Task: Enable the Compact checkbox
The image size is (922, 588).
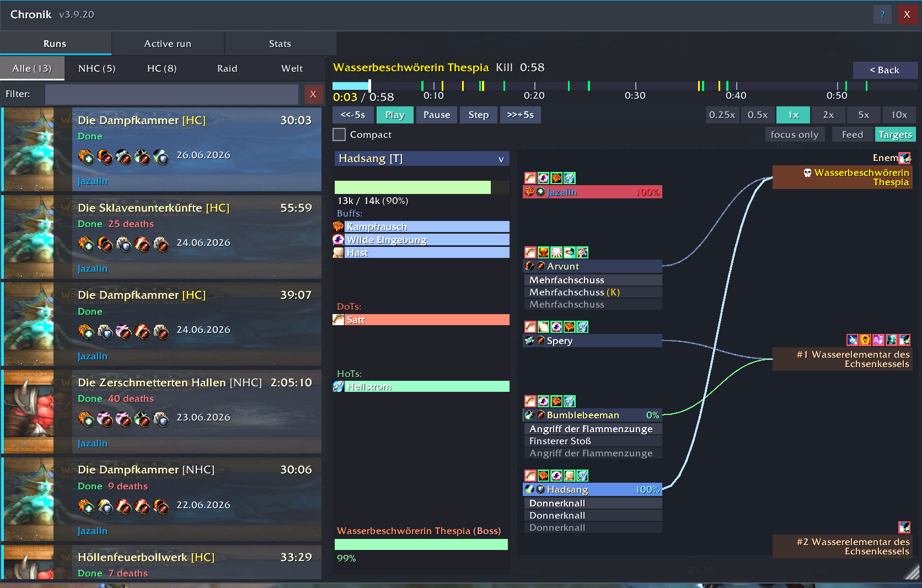Action: click(339, 134)
